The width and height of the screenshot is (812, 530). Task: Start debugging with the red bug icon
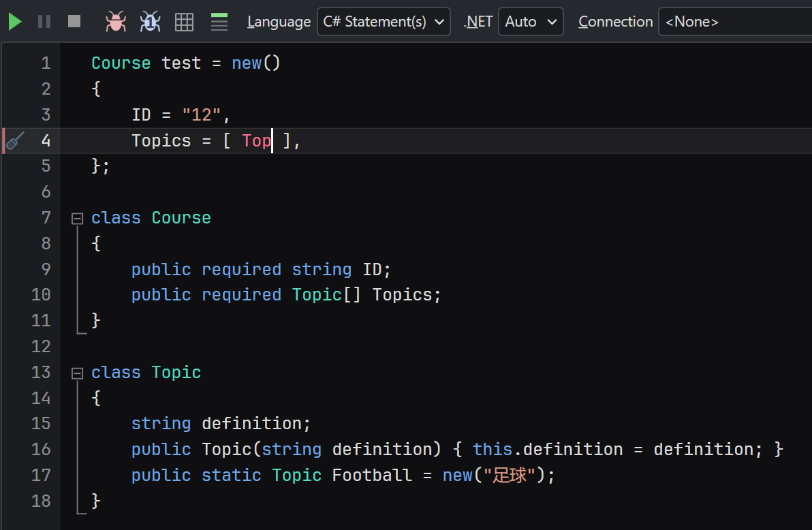(x=116, y=22)
